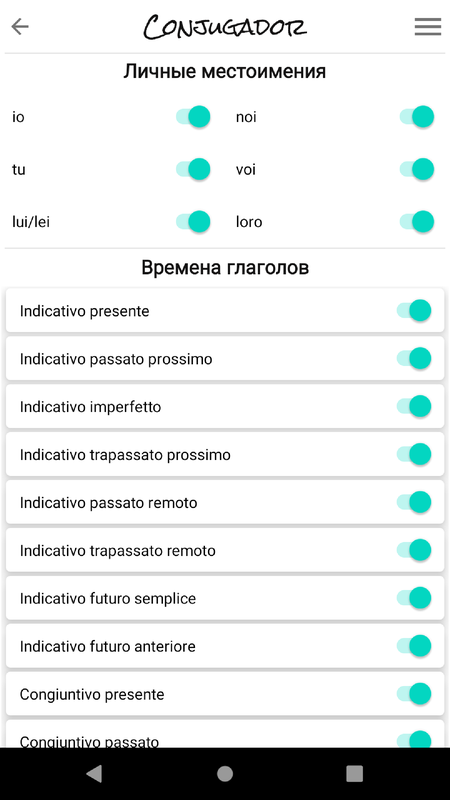
Task: Disable Indicativo presente tense
Action: point(414,310)
